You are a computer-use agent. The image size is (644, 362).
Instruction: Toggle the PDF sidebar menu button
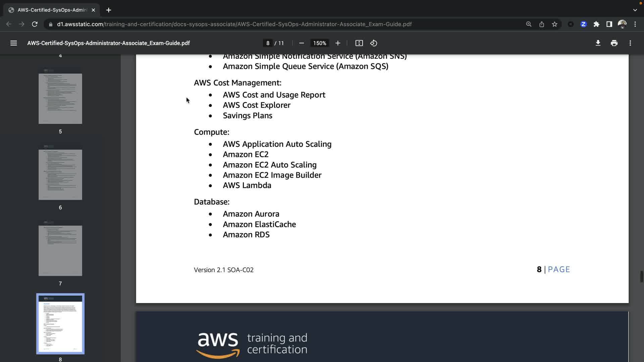(x=13, y=43)
